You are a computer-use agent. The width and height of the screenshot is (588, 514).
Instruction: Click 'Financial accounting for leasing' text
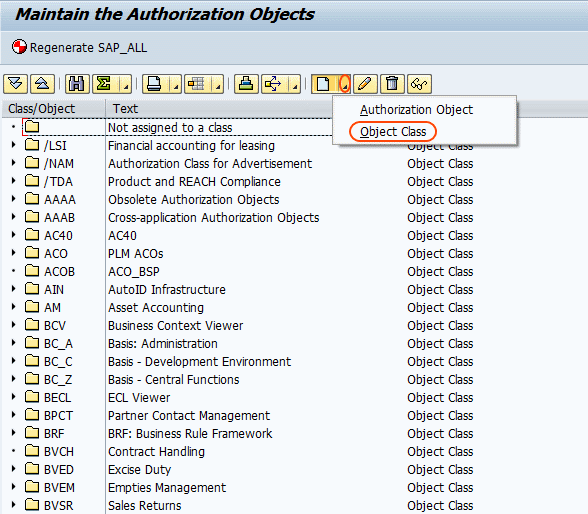[x=191, y=145]
